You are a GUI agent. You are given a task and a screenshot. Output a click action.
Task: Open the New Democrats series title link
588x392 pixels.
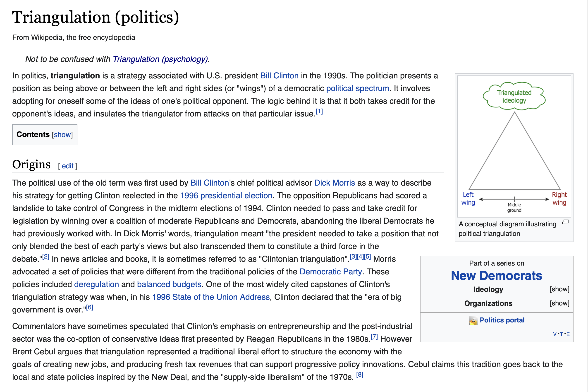[x=496, y=276]
